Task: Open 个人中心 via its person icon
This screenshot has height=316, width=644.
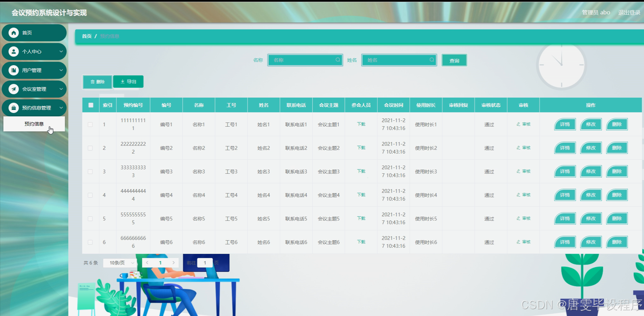Action: (x=14, y=51)
